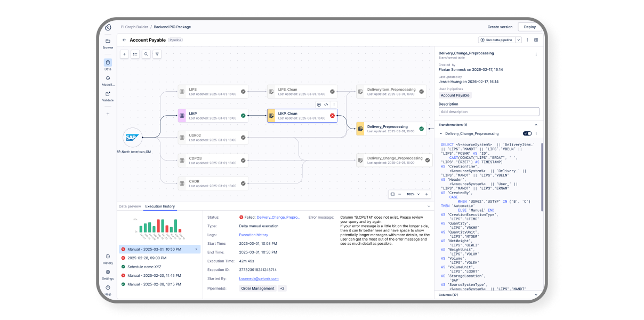The height and width of the screenshot is (320, 644).
Task: Open the kebab menu on the LIKP_Clean node
Action: coord(334,105)
